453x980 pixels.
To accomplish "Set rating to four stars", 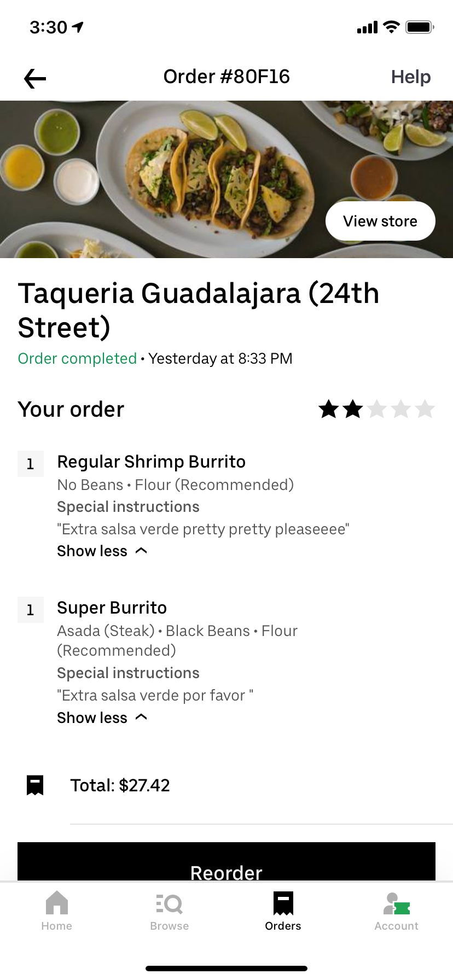I will pos(401,409).
